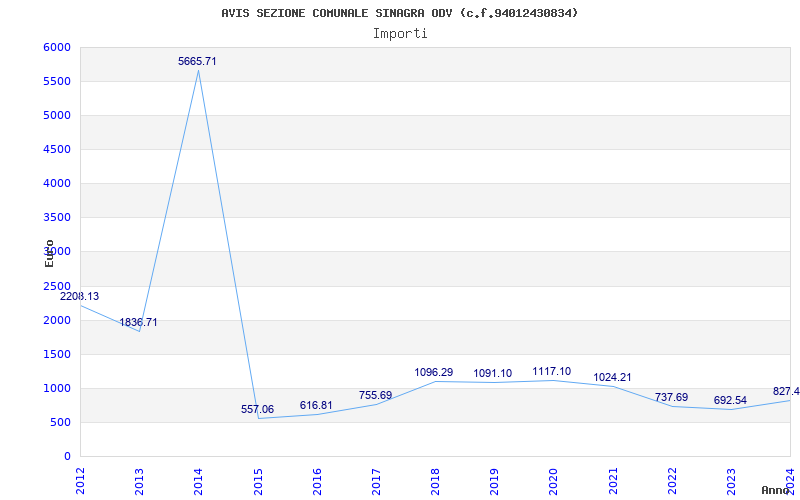Click the 2208.13 data label

80,296
